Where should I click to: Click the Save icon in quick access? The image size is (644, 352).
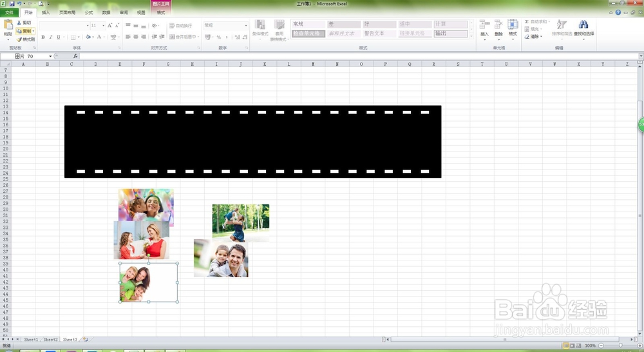point(12,3)
